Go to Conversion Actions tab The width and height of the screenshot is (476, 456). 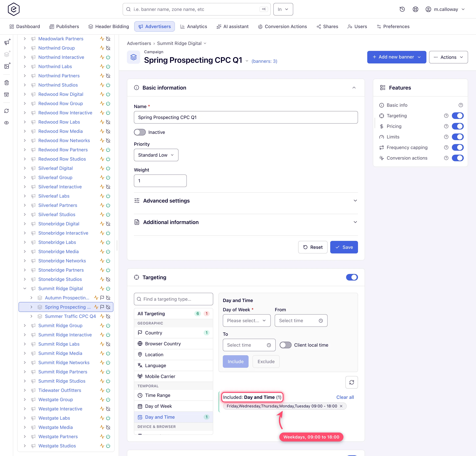point(282,26)
